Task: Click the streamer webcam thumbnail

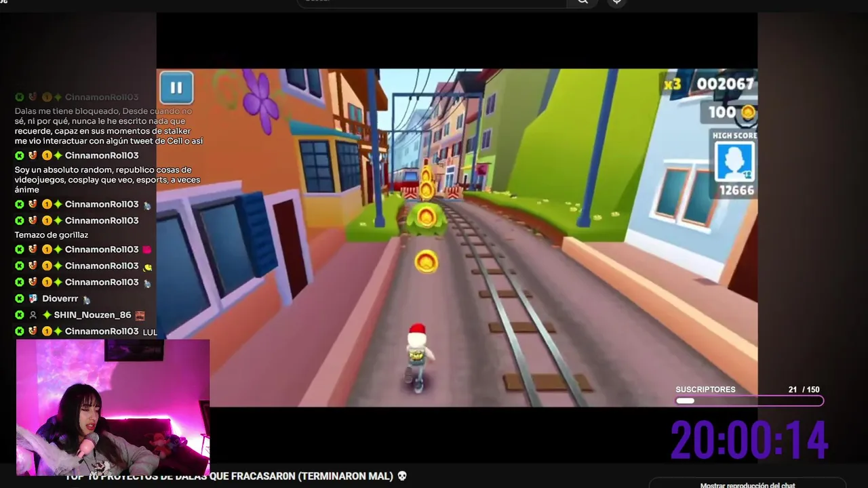Action: click(113, 407)
